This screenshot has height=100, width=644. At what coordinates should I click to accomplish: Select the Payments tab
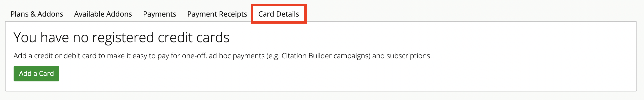point(159,14)
